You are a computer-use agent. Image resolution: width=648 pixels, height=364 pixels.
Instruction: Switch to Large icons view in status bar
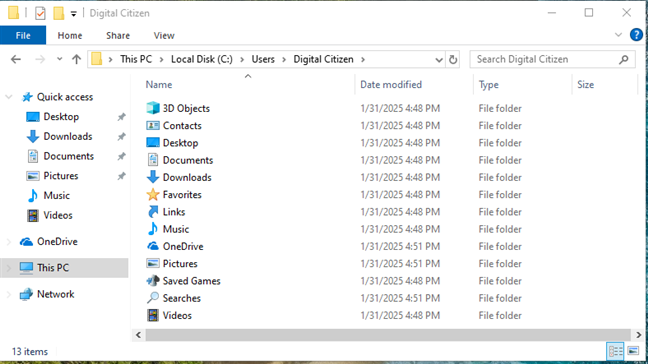633,352
